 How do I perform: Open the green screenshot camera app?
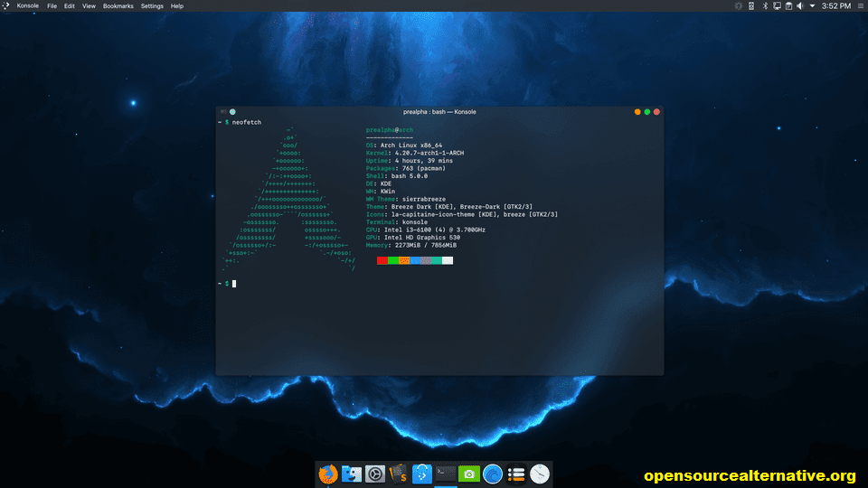coord(469,474)
